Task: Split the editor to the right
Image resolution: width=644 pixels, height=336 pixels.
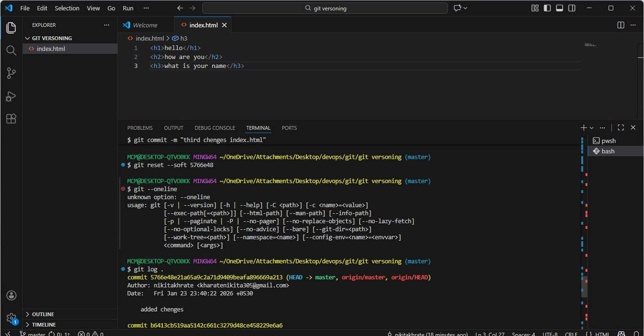Action: [621, 25]
